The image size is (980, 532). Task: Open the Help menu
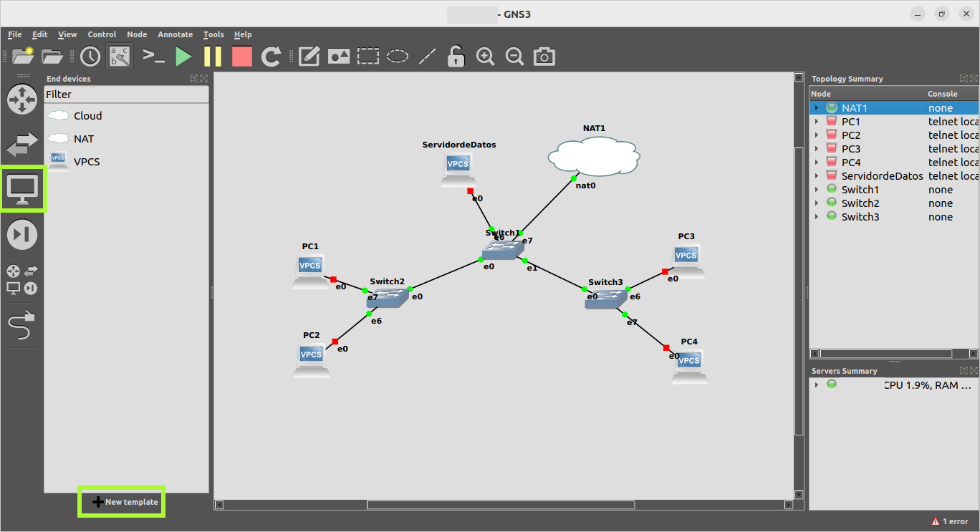pyautogui.click(x=243, y=34)
